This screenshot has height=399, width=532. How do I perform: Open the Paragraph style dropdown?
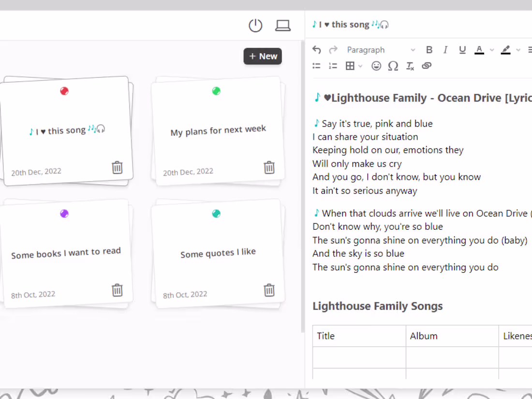[x=381, y=50]
